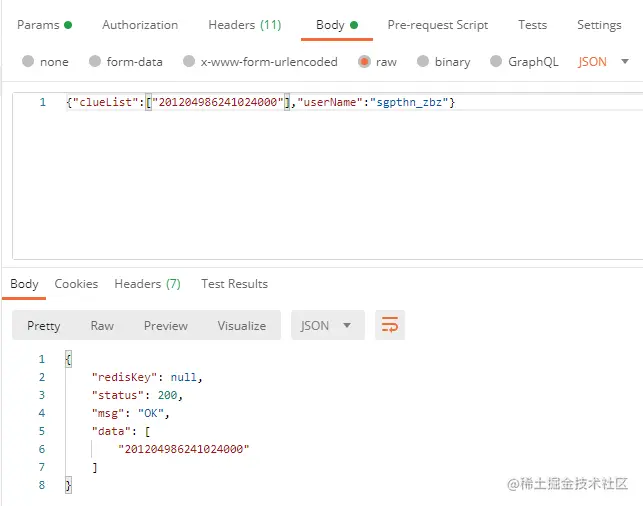643x506 pixels.
Task: Click line number 8 in response
Action: (x=42, y=485)
